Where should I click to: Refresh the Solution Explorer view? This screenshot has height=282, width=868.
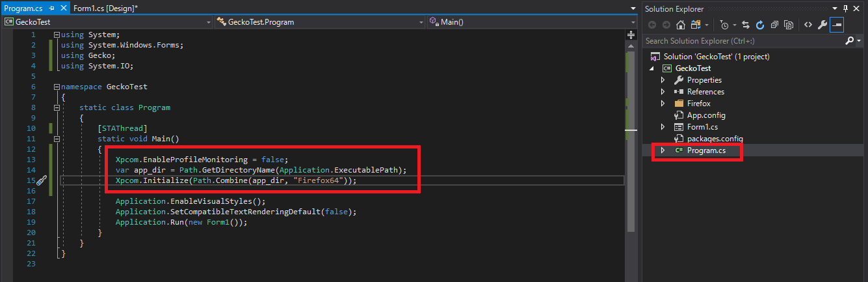[x=759, y=25]
